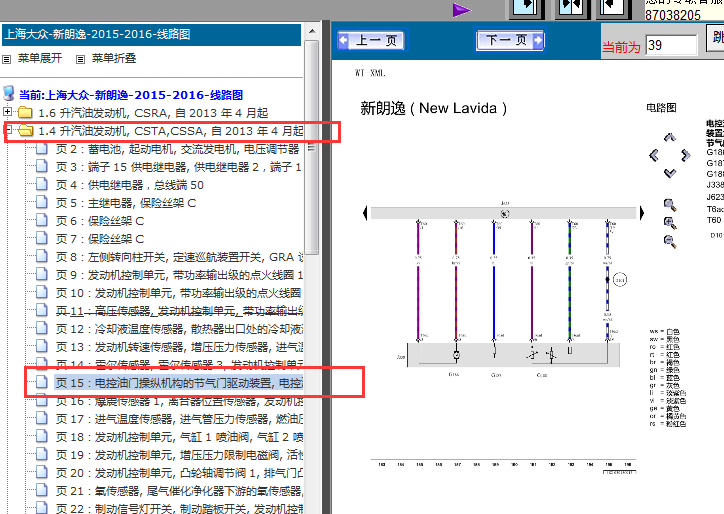
Task: Click the document icon of 页 2 蓄电池
Action: pos(42,148)
